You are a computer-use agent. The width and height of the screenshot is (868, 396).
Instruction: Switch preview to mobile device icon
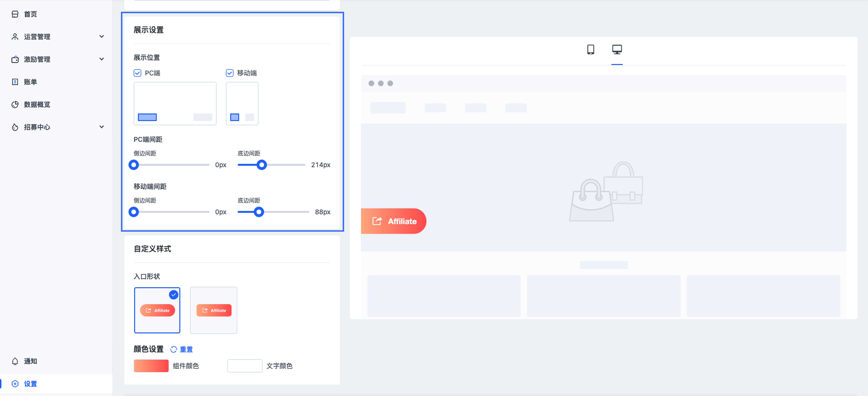click(x=590, y=50)
